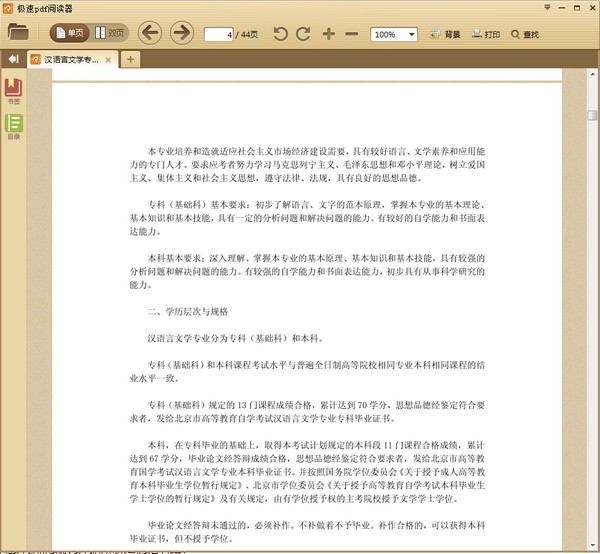Expand the 100% zoom dropdown

coord(412,34)
